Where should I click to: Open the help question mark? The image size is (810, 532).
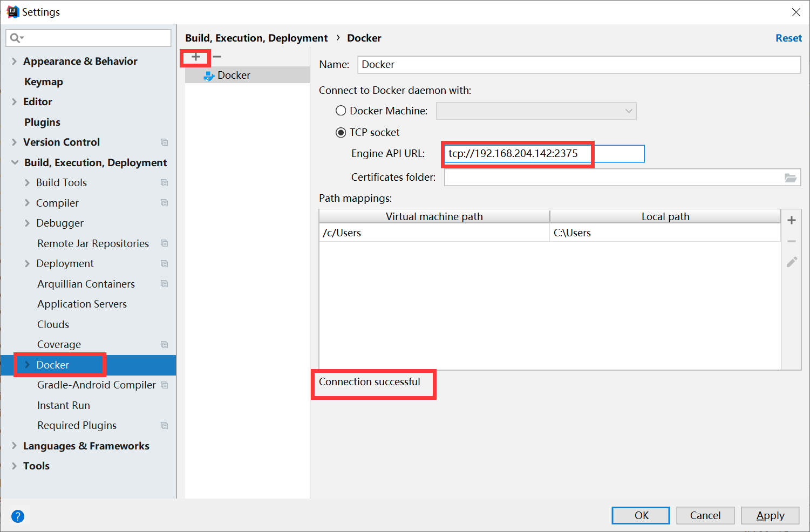(x=18, y=516)
